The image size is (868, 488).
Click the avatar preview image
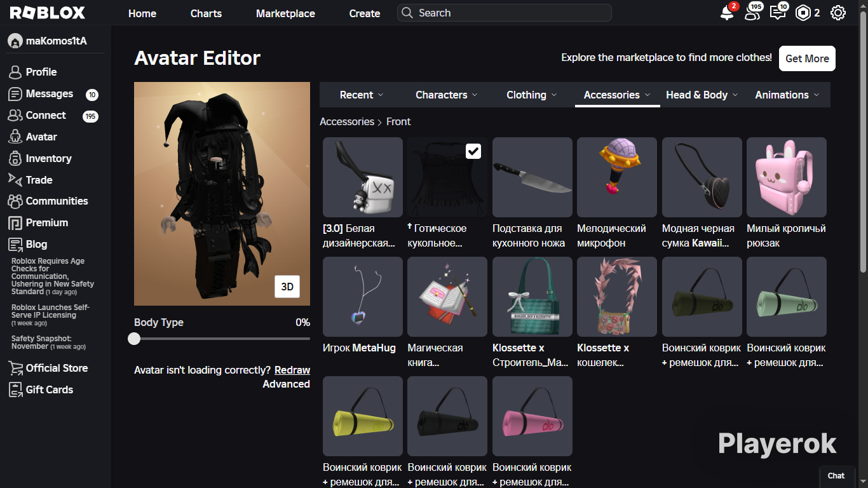[222, 194]
